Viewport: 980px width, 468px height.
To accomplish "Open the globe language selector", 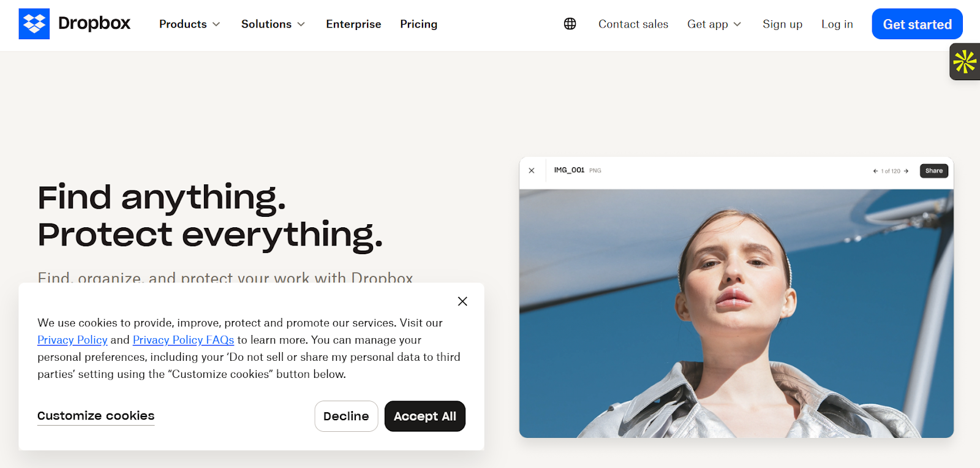I will 570,24.
